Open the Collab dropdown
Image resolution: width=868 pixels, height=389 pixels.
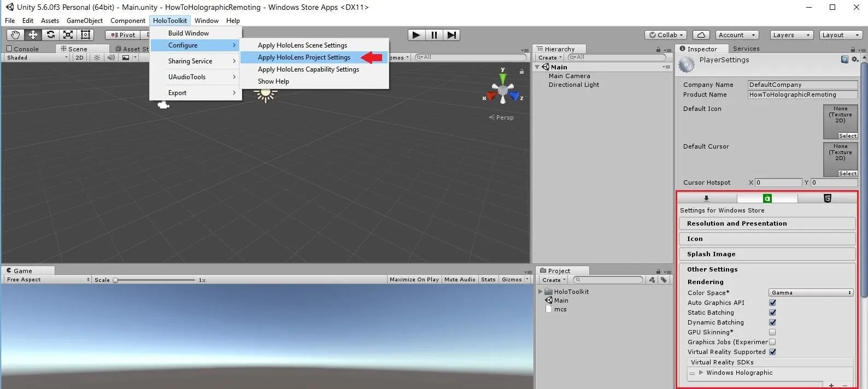point(666,35)
